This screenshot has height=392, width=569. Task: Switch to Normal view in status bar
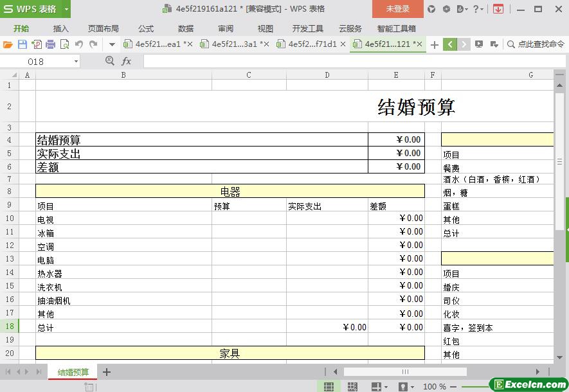click(x=329, y=386)
